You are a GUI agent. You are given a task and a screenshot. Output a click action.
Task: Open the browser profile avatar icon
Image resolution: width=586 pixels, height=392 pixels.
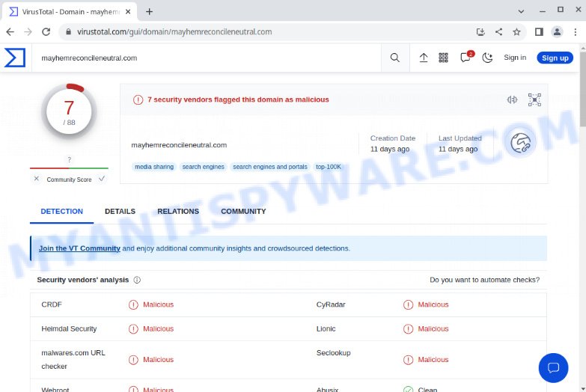557,31
